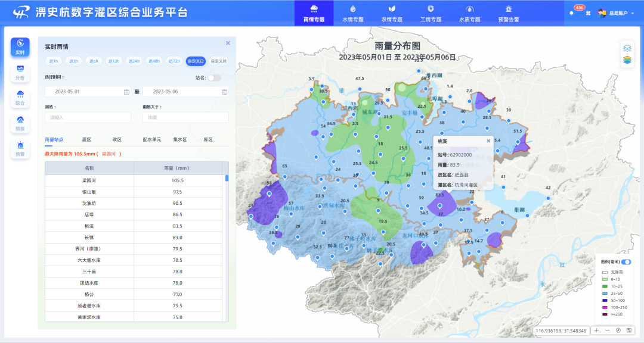
Task: Switch to the 灌区 tab
Action: 86,139
